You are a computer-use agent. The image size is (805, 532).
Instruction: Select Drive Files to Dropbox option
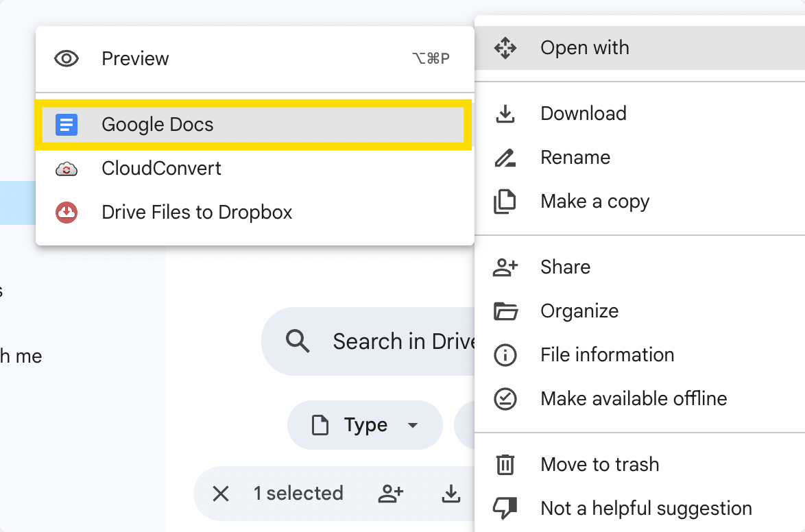click(x=254, y=213)
